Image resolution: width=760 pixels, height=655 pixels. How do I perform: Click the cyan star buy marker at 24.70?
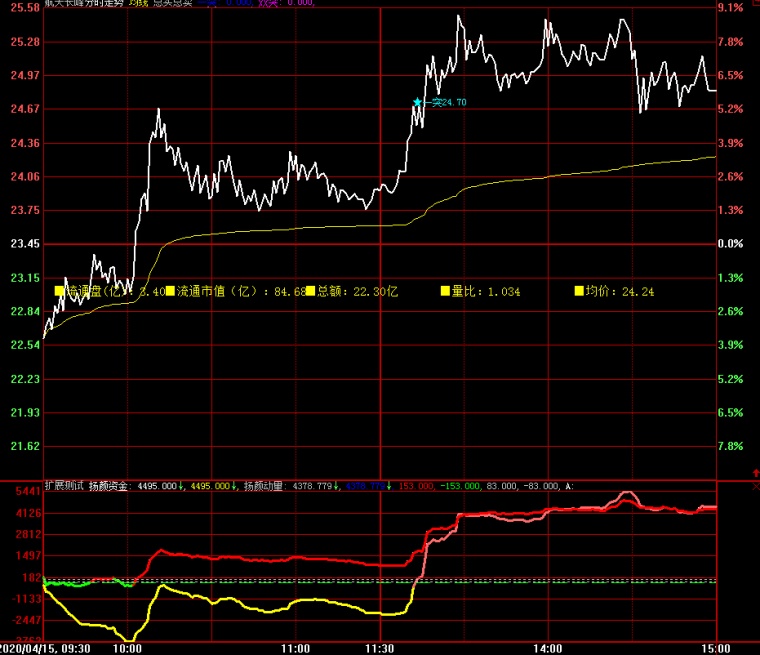pyautogui.click(x=418, y=102)
